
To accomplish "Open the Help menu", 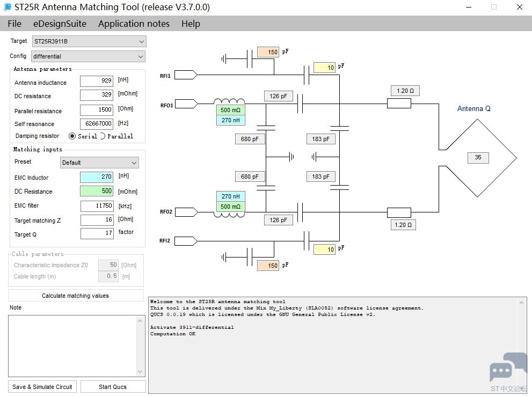I will coord(191,24).
